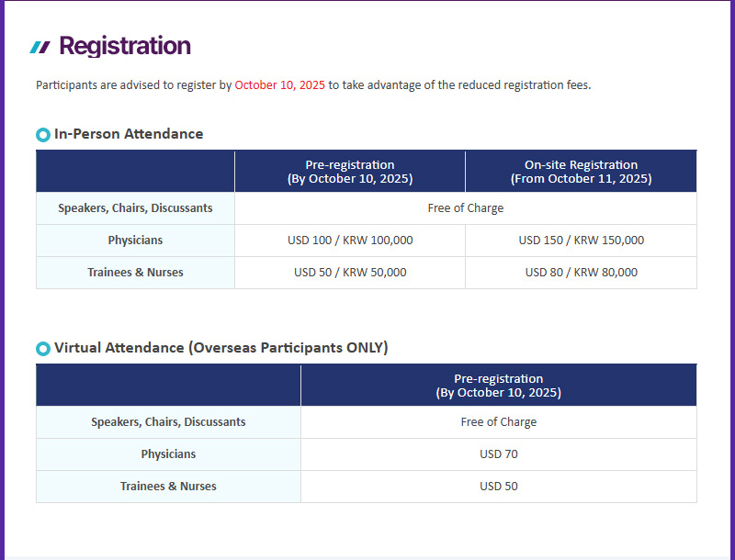Viewport: 735px width, 560px height.
Task: Select the Registration page heading
Action: (125, 46)
